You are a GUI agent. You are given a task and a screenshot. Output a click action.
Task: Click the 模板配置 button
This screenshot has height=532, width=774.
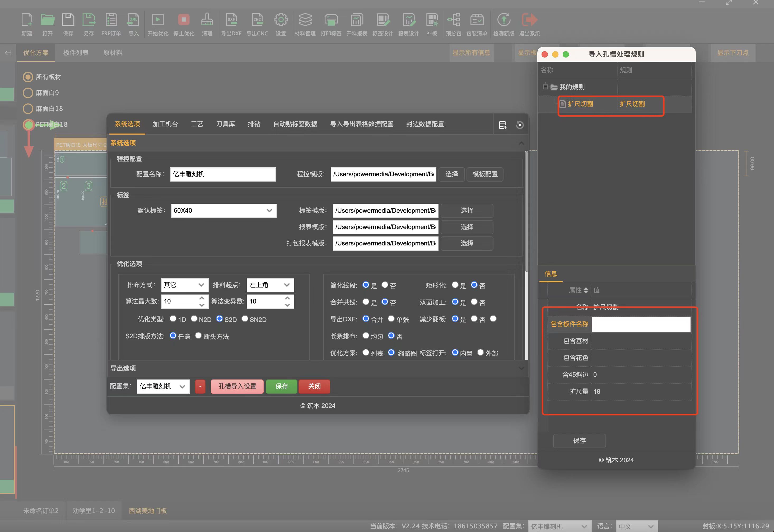tap(485, 174)
